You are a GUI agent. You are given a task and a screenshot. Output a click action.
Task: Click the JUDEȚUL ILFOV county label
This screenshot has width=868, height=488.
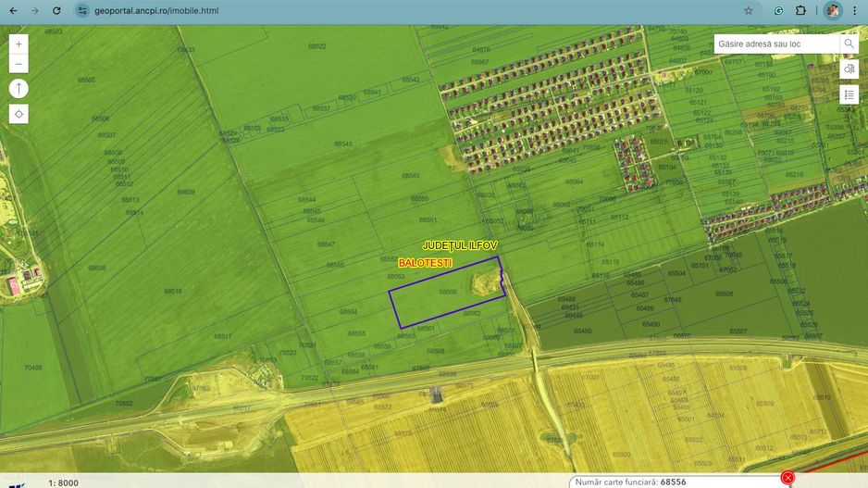click(460, 245)
